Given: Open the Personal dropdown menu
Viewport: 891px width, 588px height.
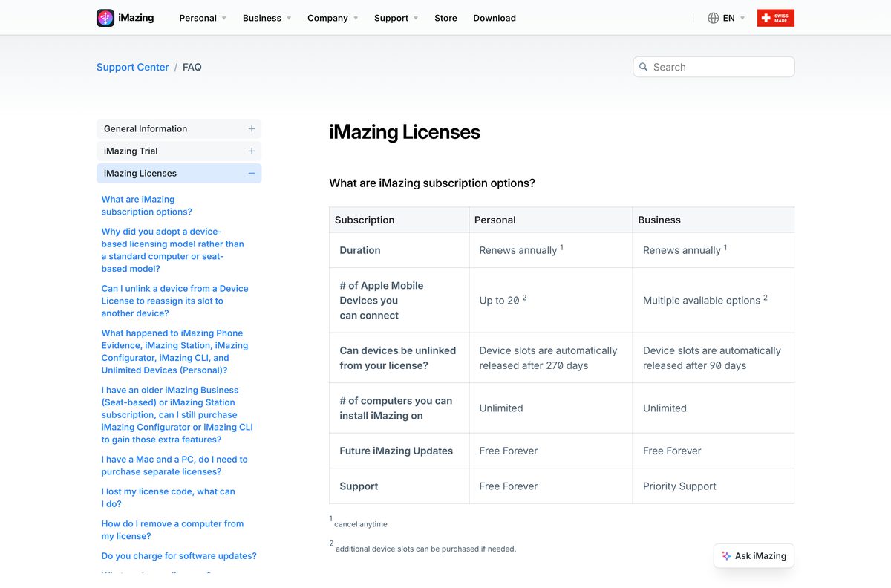Looking at the screenshot, I should pos(203,18).
